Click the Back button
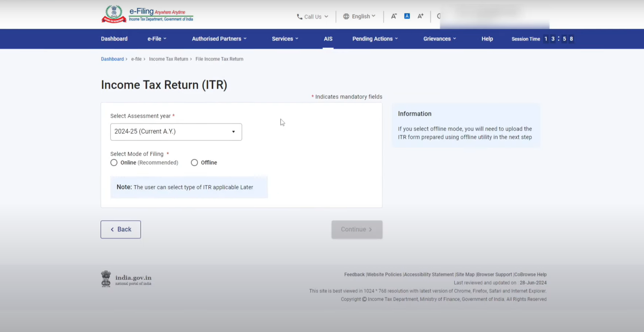The height and width of the screenshot is (332, 644). click(120, 229)
